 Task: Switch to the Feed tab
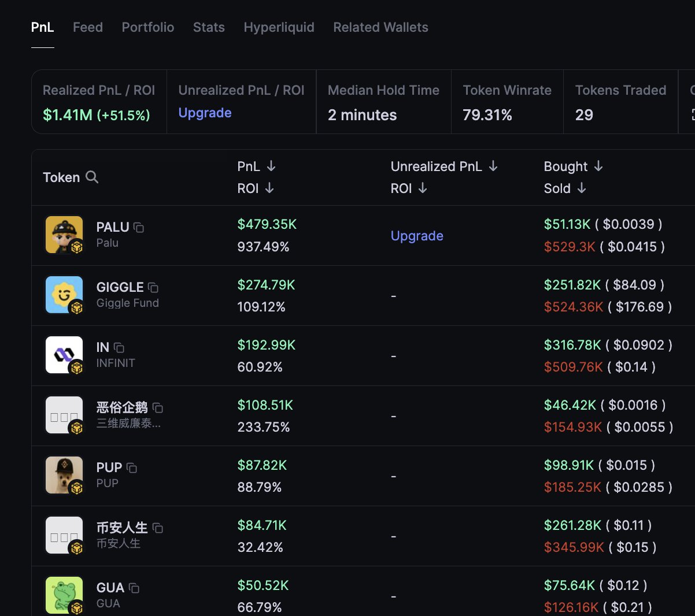87,27
